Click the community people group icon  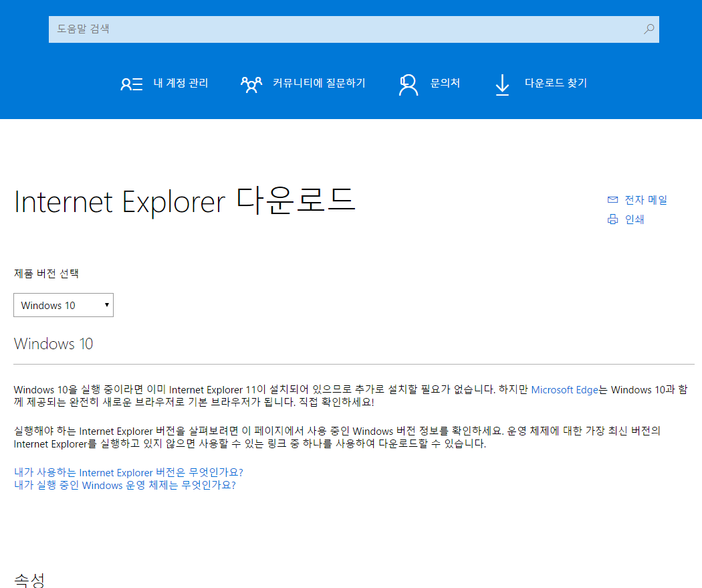coord(251,84)
